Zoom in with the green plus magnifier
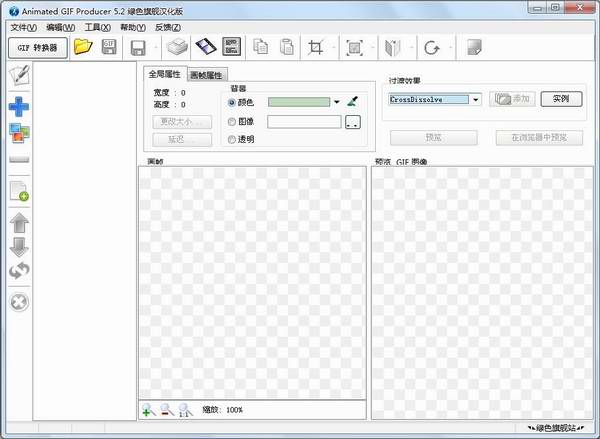 click(148, 410)
